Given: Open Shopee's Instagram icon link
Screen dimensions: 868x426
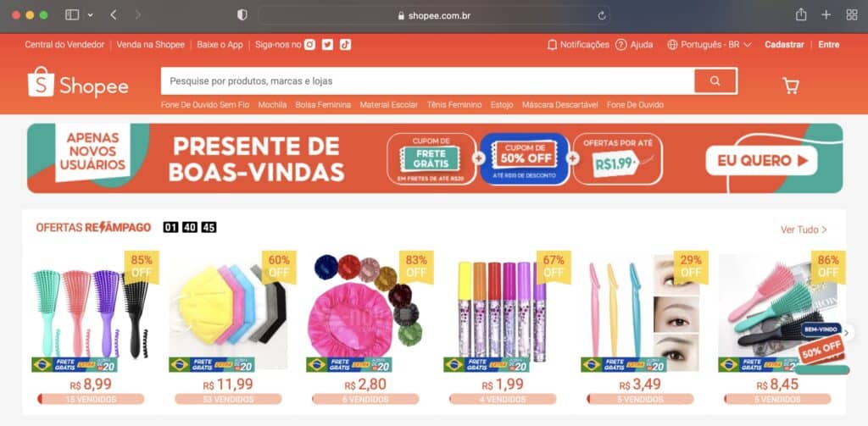Looking at the screenshot, I should point(309,45).
